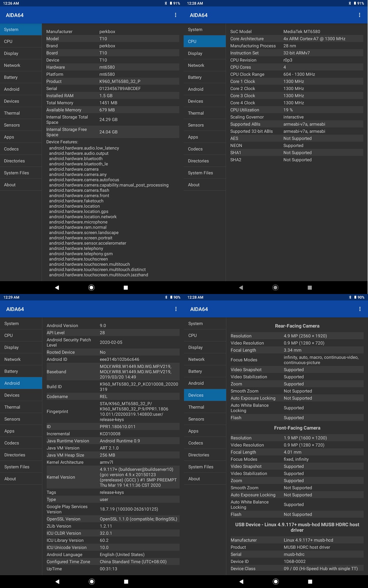Image resolution: width=368 pixels, height=588 pixels.
Task: Open About in the bottom-right sidebar
Action: [x=205, y=479]
